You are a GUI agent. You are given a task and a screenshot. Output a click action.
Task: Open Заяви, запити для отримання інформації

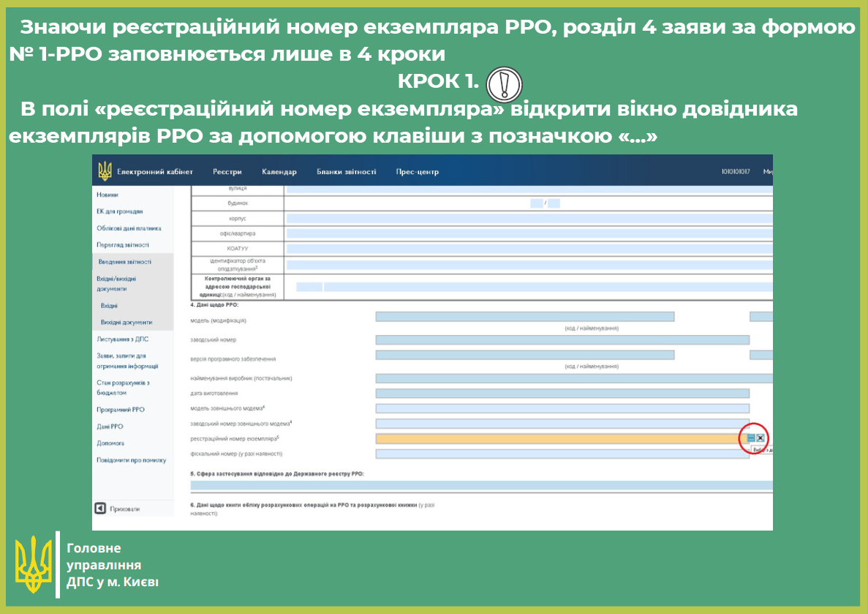click(127, 361)
